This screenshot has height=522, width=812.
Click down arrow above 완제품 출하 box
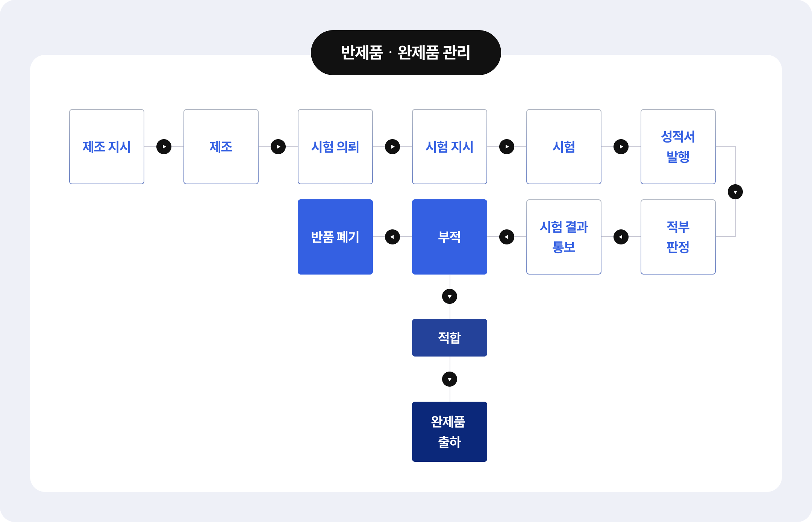click(450, 379)
